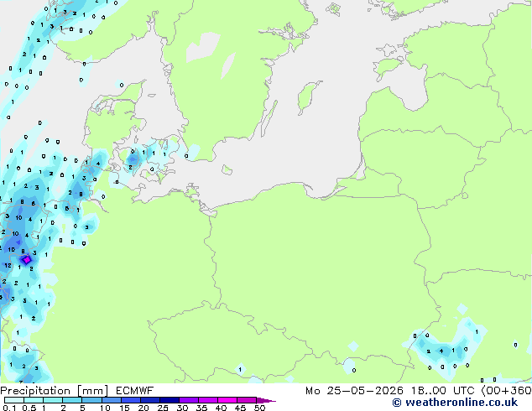This screenshot has width=532, height=411.
Task: Pick the 35–40 mm violet legend swatch
Action: (207, 400)
